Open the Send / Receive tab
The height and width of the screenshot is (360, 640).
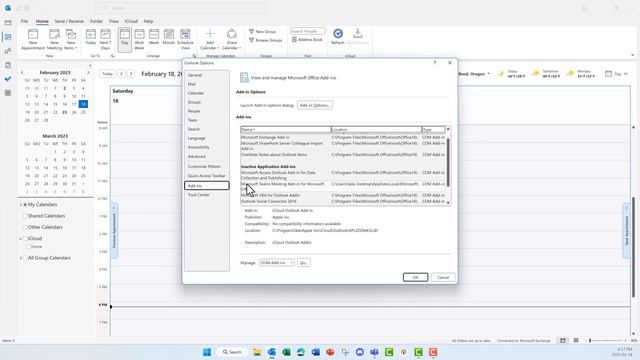pos(69,21)
